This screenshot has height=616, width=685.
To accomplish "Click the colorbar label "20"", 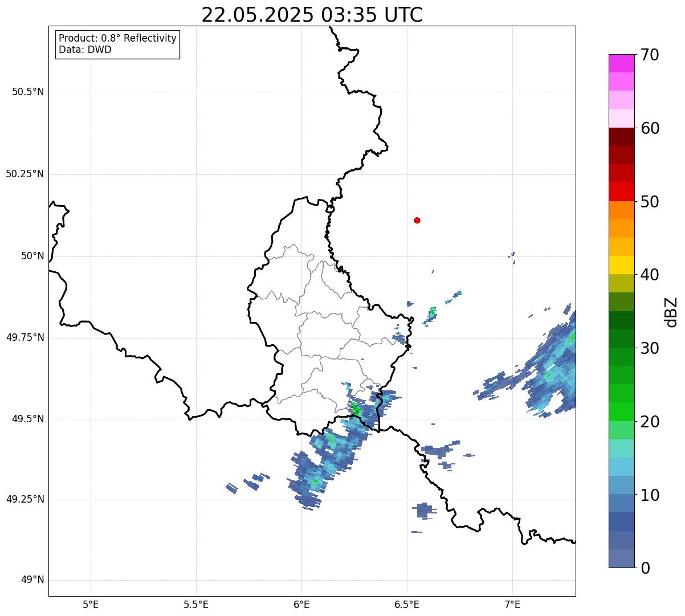I will click(x=650, y=422).
